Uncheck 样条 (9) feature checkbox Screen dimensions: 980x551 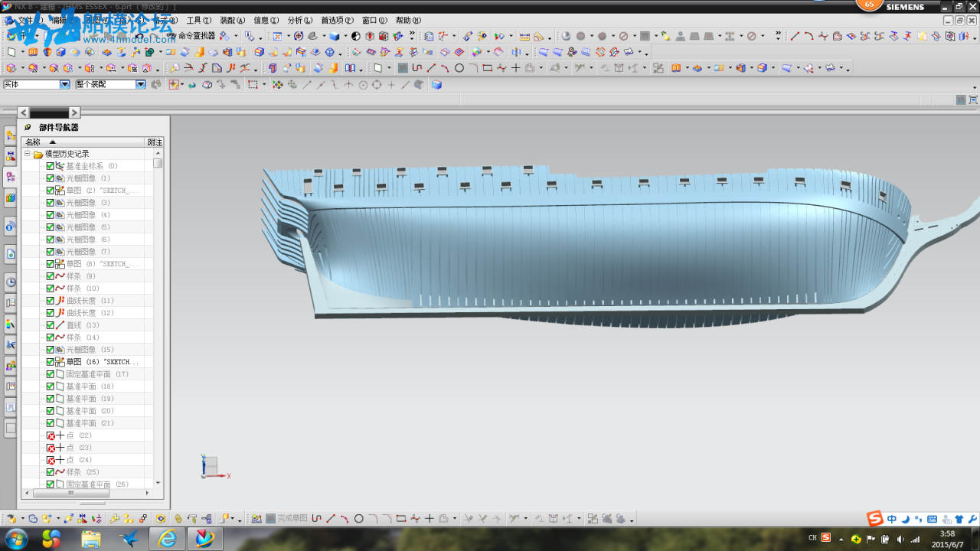click(51, 276)
